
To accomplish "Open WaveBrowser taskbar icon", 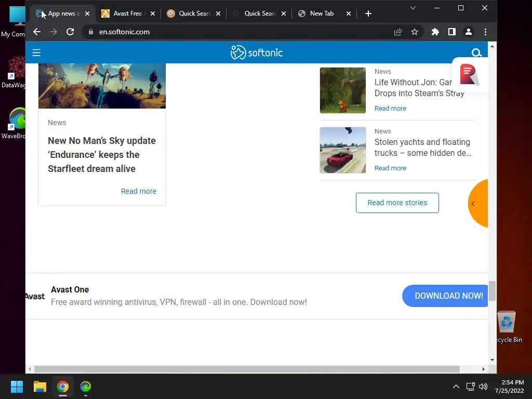I will 86,387.
